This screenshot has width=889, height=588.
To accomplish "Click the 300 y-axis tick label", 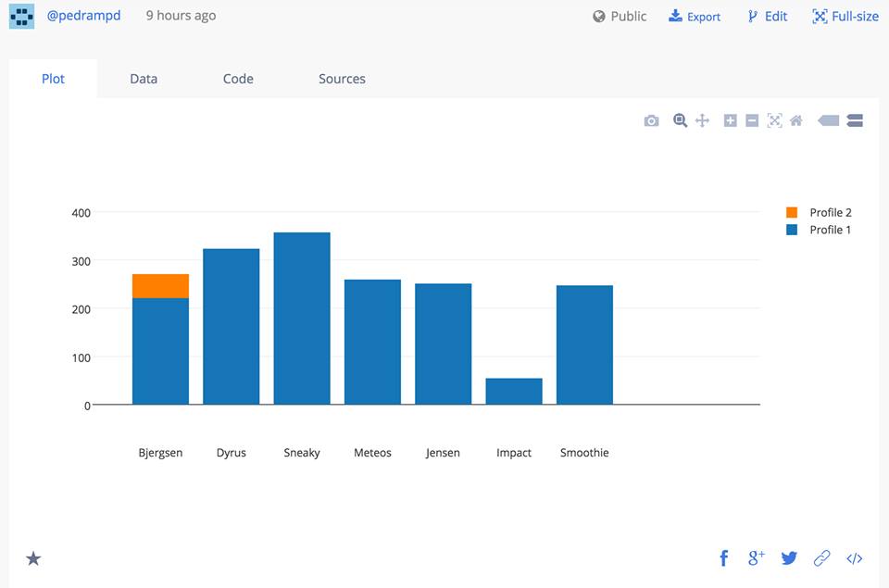I will pos(81,261).
